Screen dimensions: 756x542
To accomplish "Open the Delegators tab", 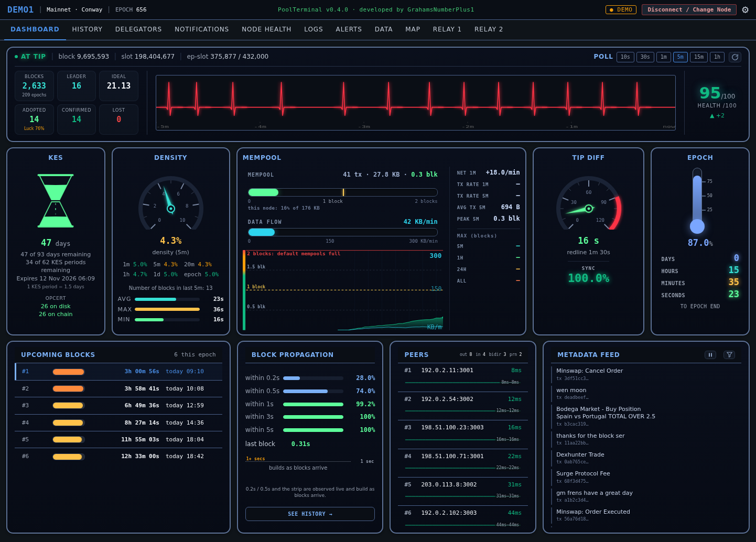I will pos(138,29).
